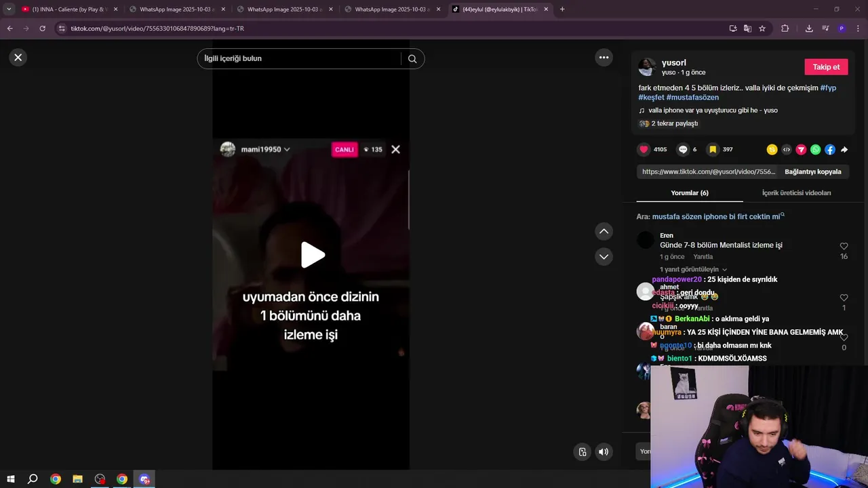Translate this page icon
This screenshot has width=868, height=488.
coord(747,28)
